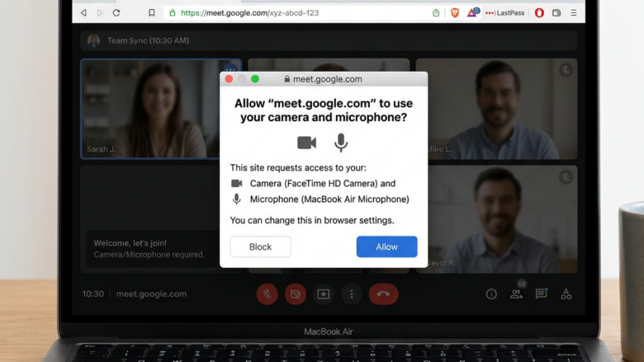Screen dimensions: 644x362
Task: Click muted mic indicator on Mike L. tile
Action: tap(566, 70)
